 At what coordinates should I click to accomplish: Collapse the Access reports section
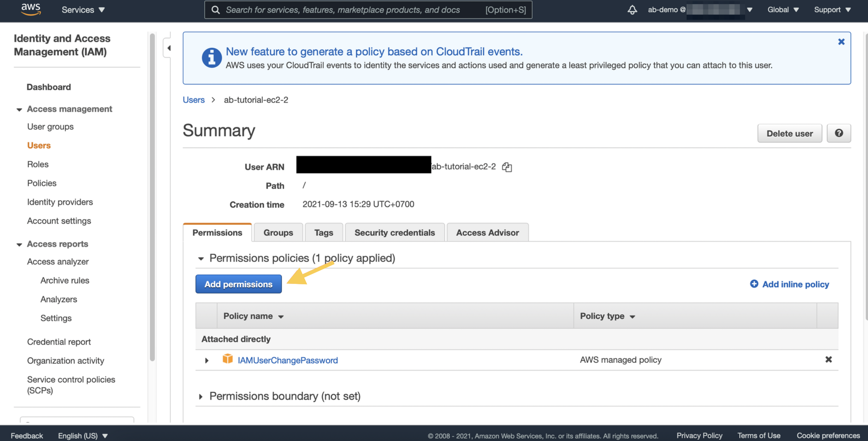coord(19,244)
